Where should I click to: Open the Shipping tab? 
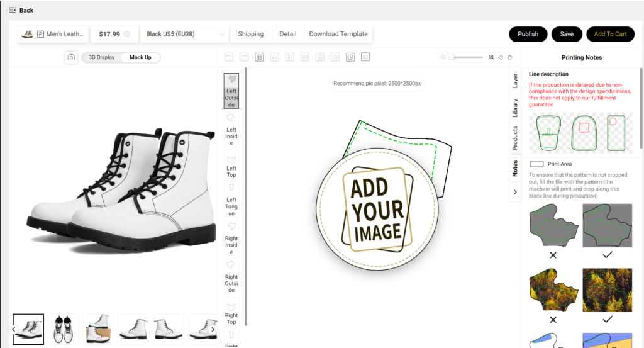[250, 34]
